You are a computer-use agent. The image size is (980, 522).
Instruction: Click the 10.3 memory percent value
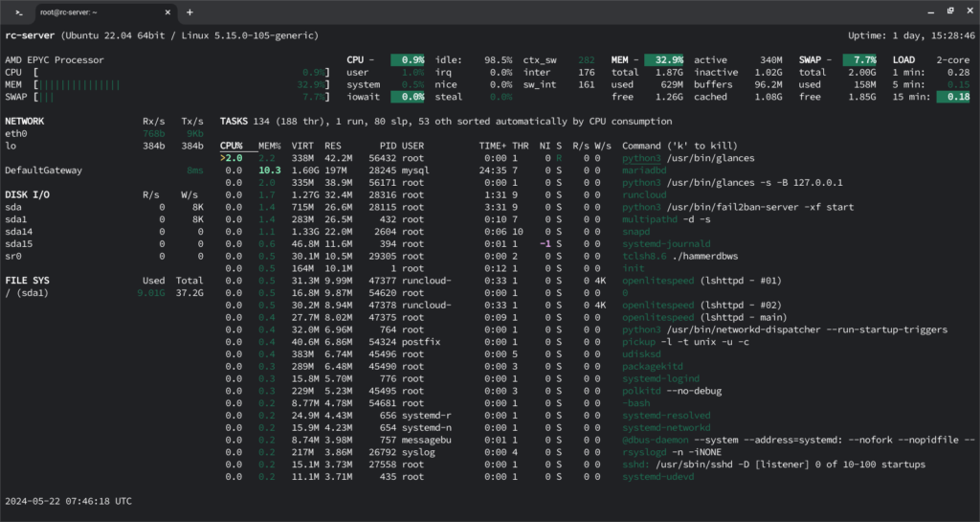click(270, 170)
